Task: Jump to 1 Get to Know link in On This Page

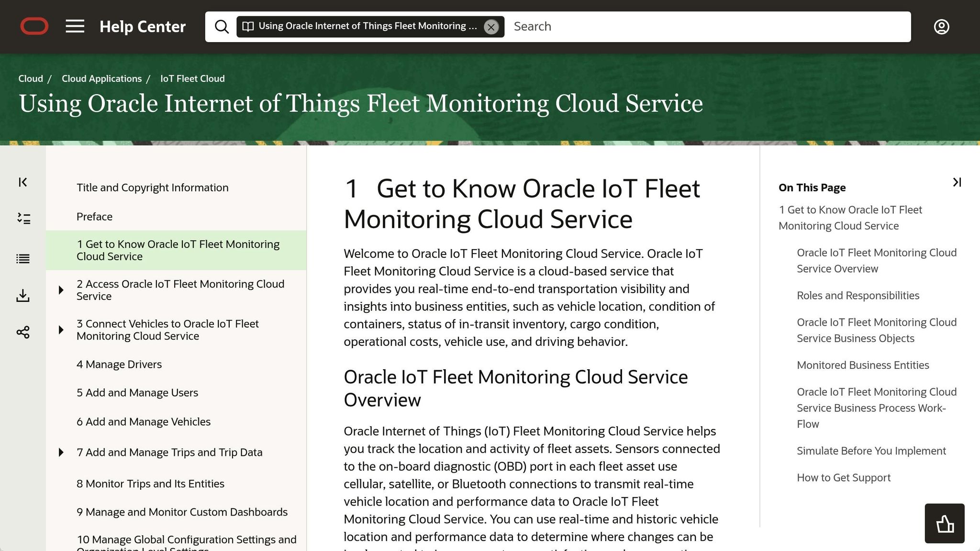Action: (850, 218)
